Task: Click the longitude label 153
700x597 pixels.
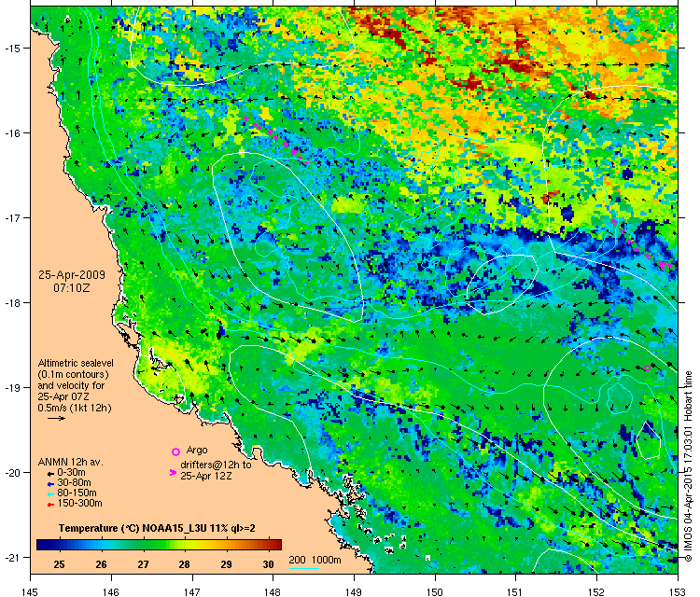Action: (x=679, y=591)
